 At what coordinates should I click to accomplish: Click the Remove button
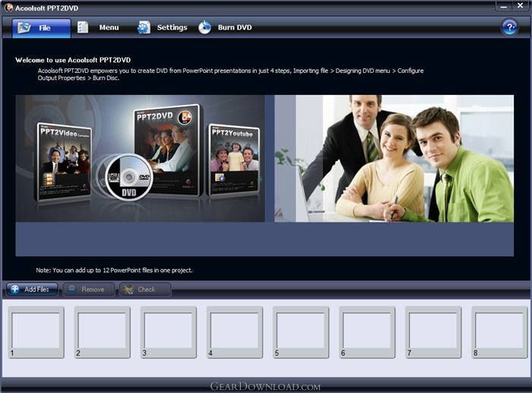89,290
